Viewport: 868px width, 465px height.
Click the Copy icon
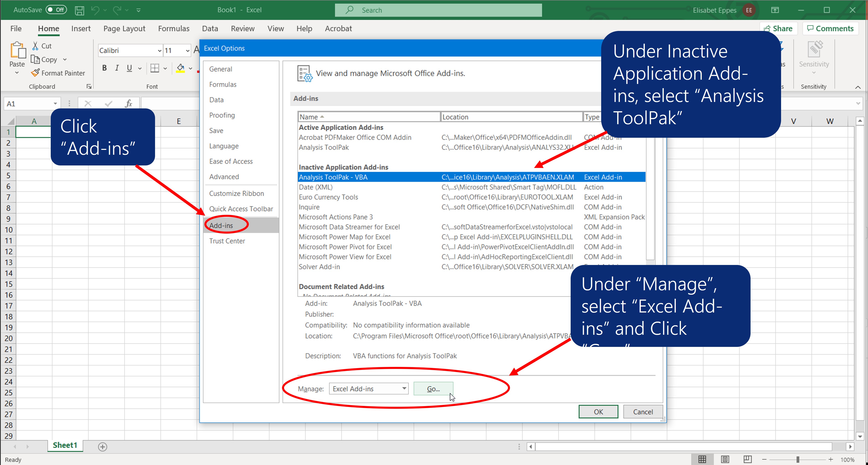pyautogui.click(x=35, y=59)
